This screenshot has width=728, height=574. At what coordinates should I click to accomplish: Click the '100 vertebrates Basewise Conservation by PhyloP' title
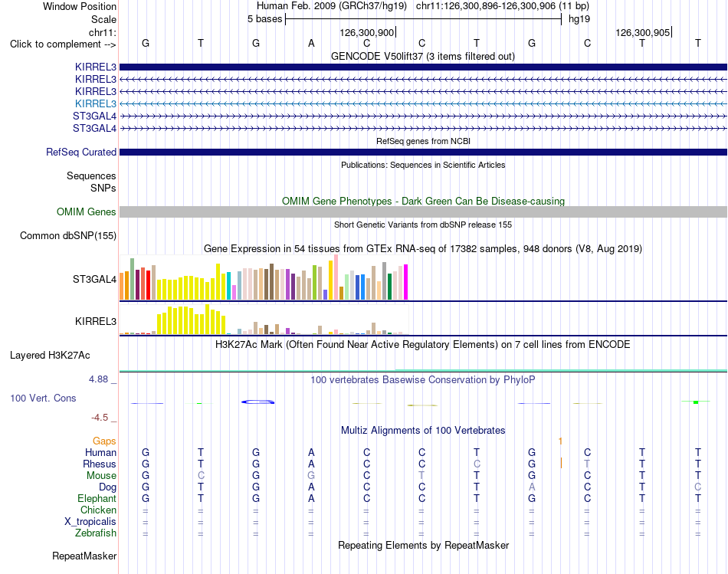[423, 380]
